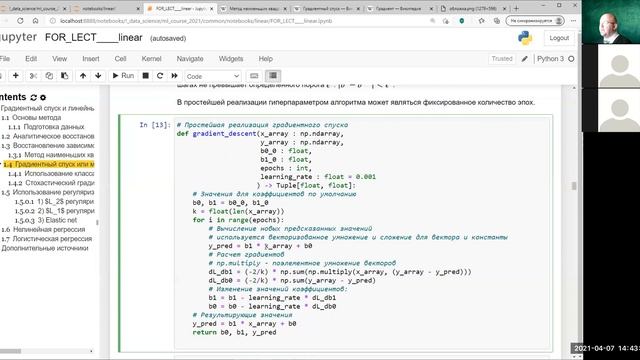Open the Navigate menu
The height and width of the screenshot is (360, 640).
pyautogui.click(x=190, y=59)
